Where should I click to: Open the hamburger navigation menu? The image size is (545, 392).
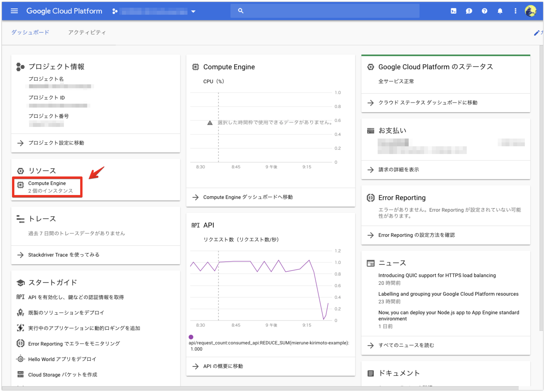click(14, 11)
